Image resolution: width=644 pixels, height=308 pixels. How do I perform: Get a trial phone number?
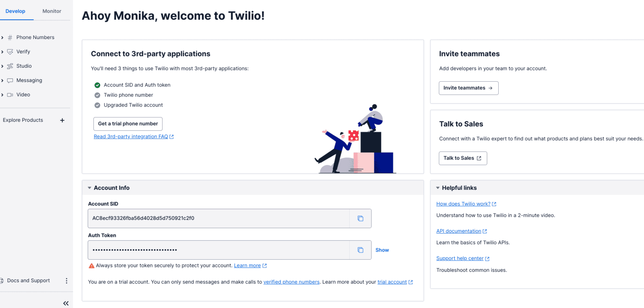(128, 124)
